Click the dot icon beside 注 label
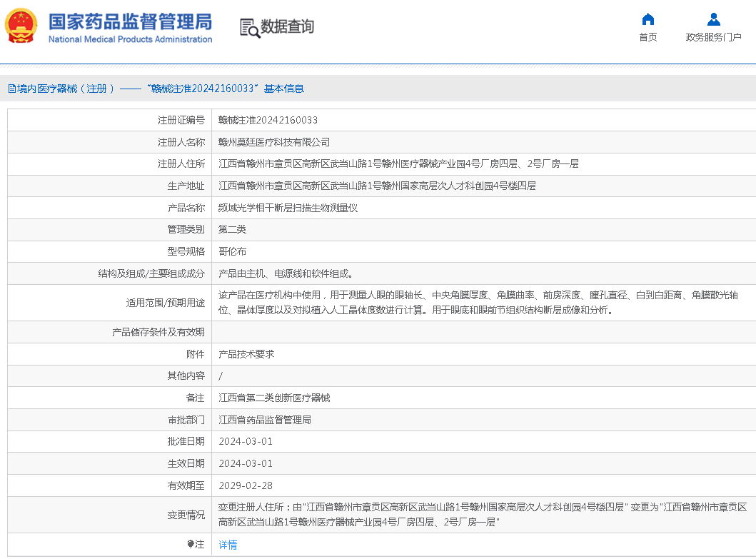The image size is (756, 559). (191, 544)
